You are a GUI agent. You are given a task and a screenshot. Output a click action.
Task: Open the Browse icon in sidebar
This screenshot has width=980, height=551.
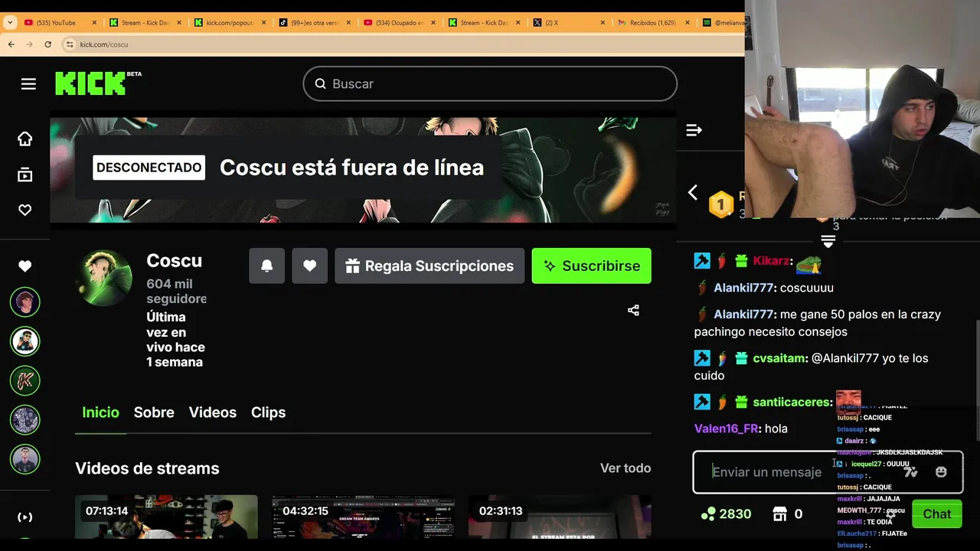[x=25, y=175]
